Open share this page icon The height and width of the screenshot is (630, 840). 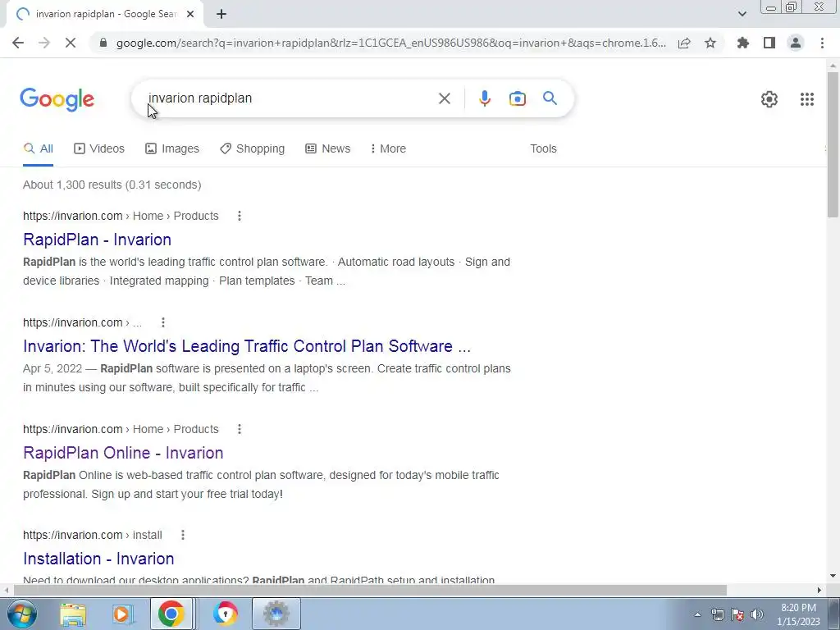pyautogui.click(x=684, y=43)
